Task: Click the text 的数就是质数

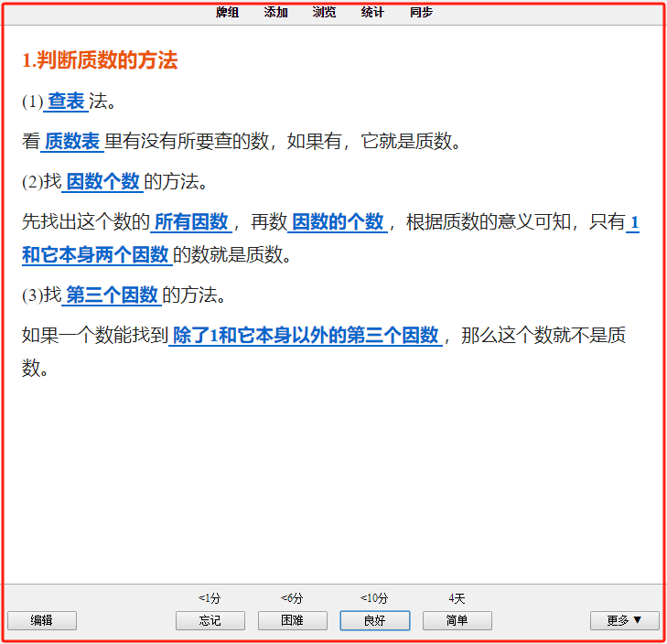Action: pyautogui.click(x=227, y=255)
